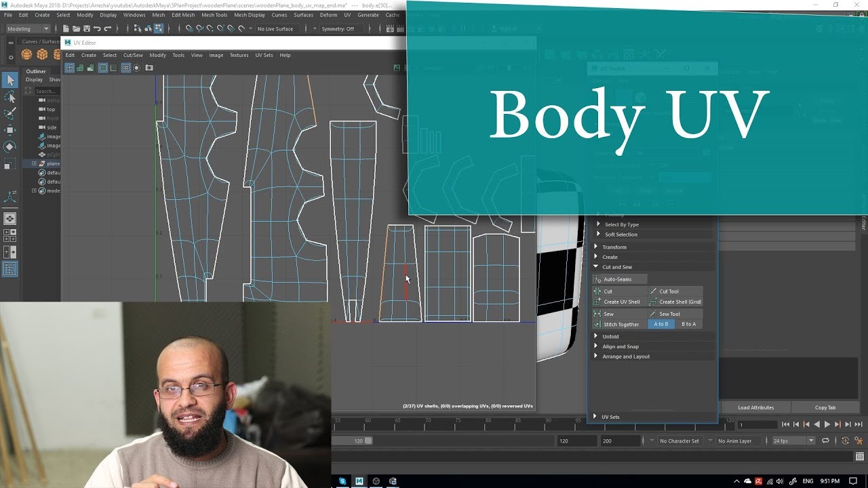Go to start of playback range
Viewport: 868px width, 488px height.
point(785,424)
